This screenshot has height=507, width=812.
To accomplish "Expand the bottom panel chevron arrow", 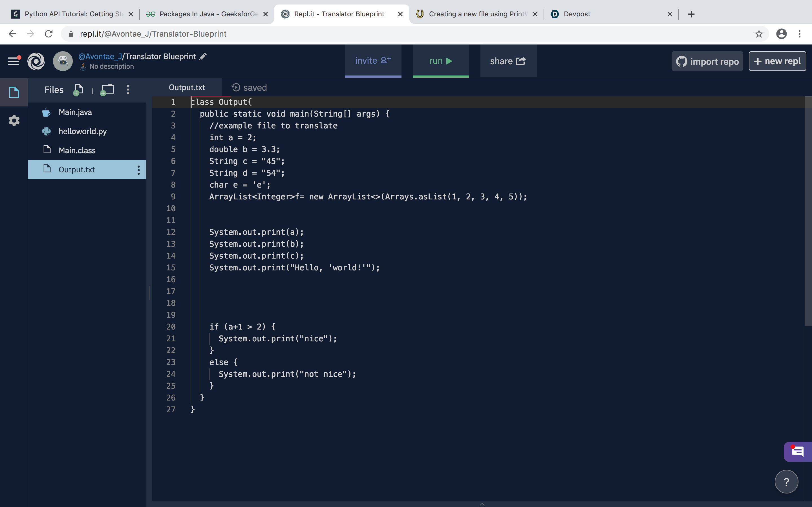I will click(x=482, y=504).
